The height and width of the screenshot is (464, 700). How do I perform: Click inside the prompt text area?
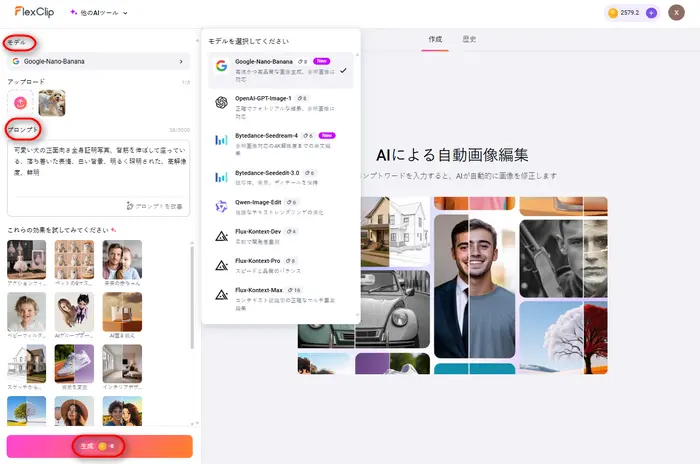tap(98, 170)
